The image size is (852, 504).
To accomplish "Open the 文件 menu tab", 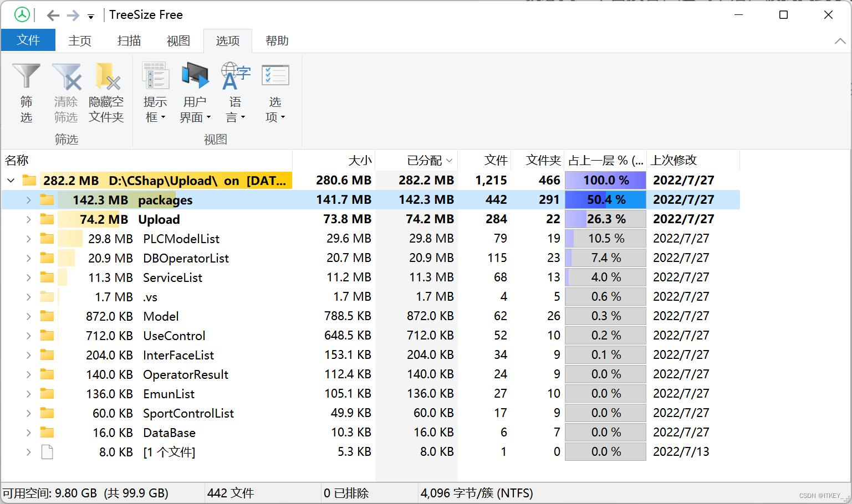I will tap(28, 40).
